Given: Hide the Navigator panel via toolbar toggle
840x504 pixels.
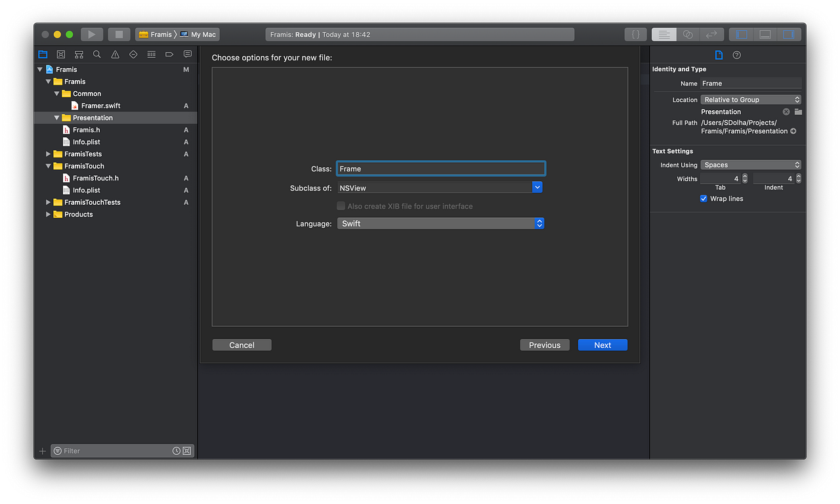Looking at the screenshot, I should pyautogui.click(x=742, y=33).
